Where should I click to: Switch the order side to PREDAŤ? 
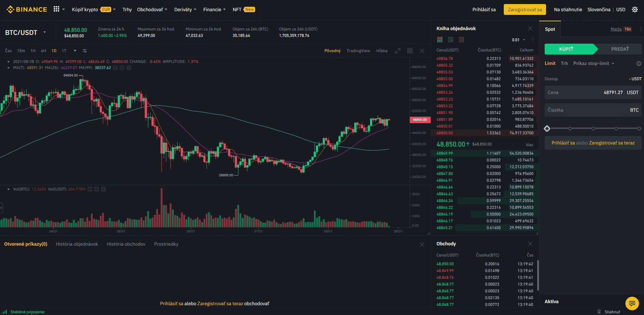[620, 49]
